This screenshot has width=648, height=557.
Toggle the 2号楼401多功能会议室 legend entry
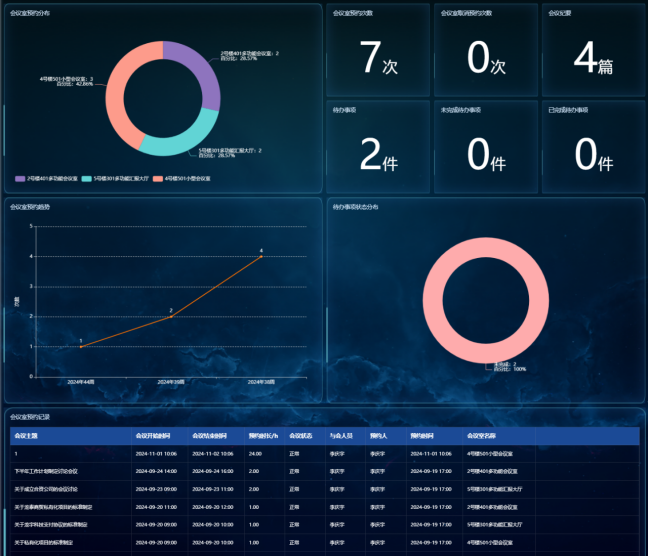tap(47, 178)
